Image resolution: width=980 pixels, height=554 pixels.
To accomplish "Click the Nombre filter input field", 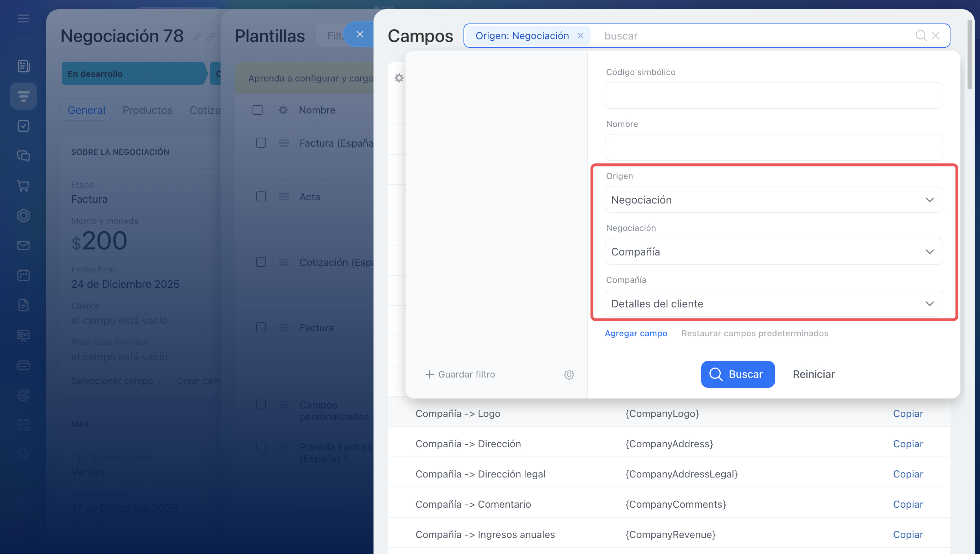I will (x=773, y=147).
